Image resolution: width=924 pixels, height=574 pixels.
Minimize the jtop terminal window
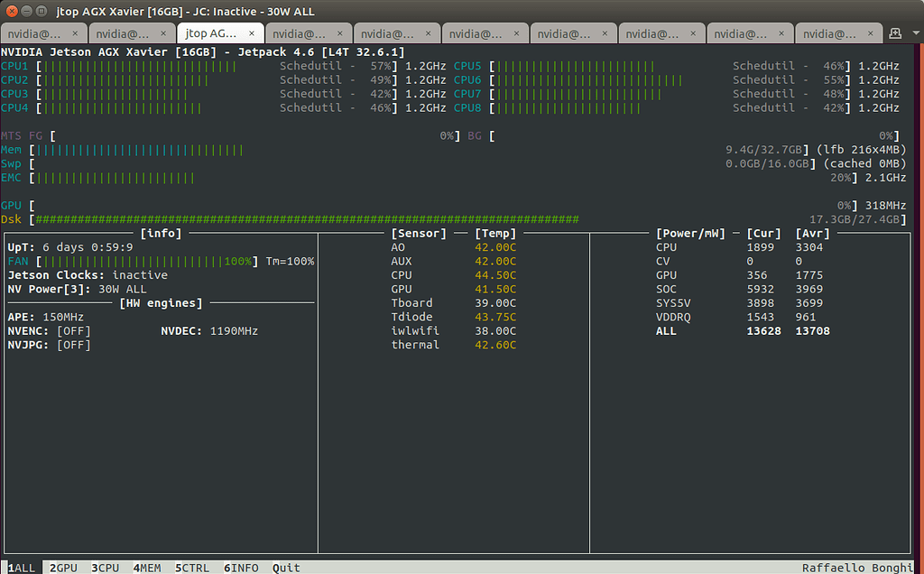click(x=28, y=10)
